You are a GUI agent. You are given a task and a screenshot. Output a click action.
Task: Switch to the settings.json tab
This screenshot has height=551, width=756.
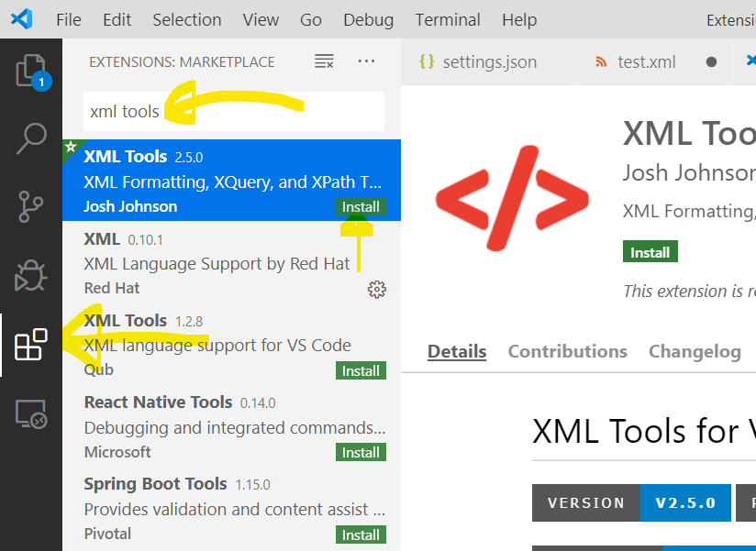click(x=487, y=61)
